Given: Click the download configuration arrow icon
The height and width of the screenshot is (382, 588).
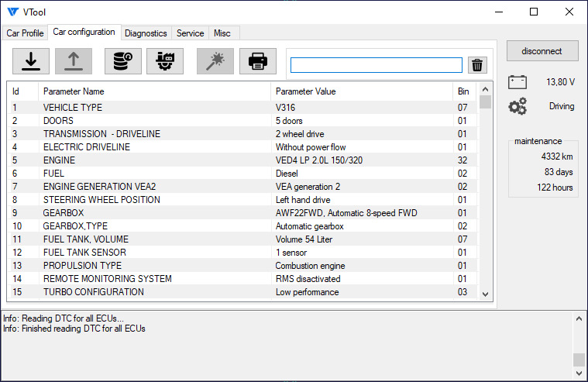Looking at the screenshot, I should 31,61.
